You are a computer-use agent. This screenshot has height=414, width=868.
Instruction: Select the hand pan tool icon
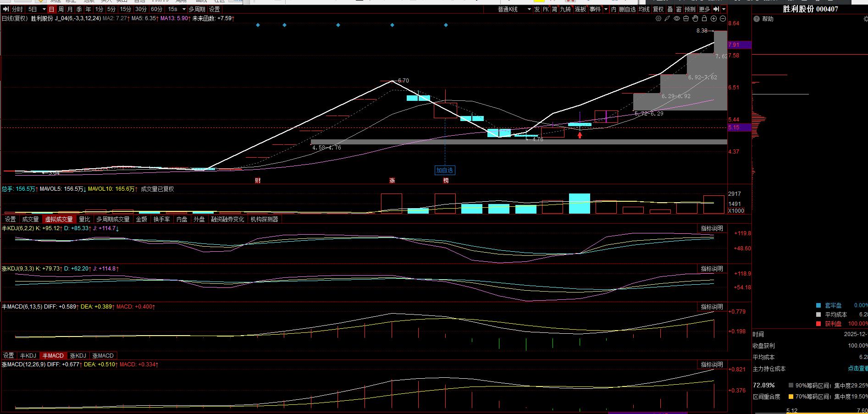695,19
